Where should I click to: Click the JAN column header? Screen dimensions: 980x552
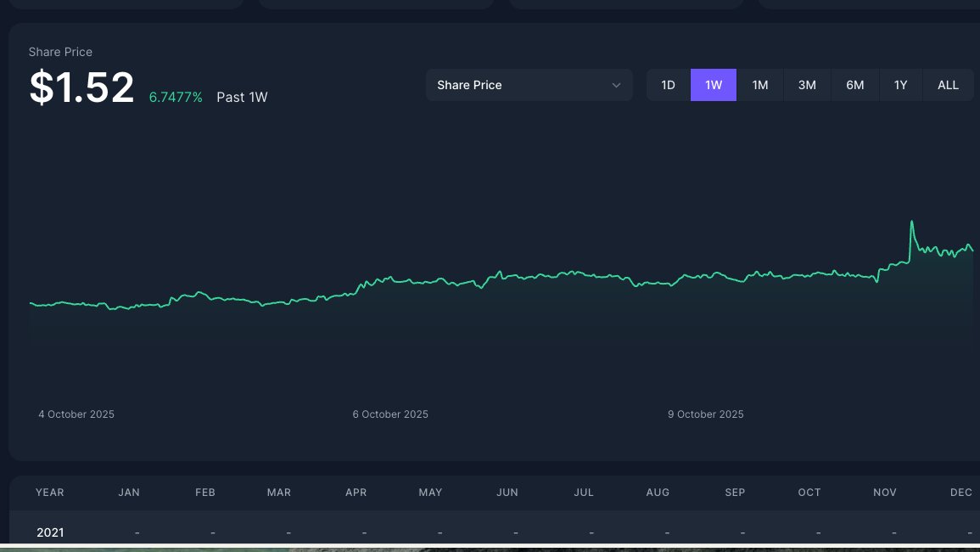coord(129,493)
